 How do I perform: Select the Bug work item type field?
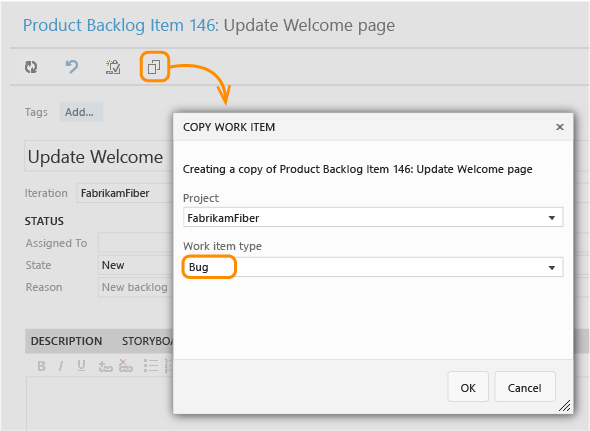[373, 267]
